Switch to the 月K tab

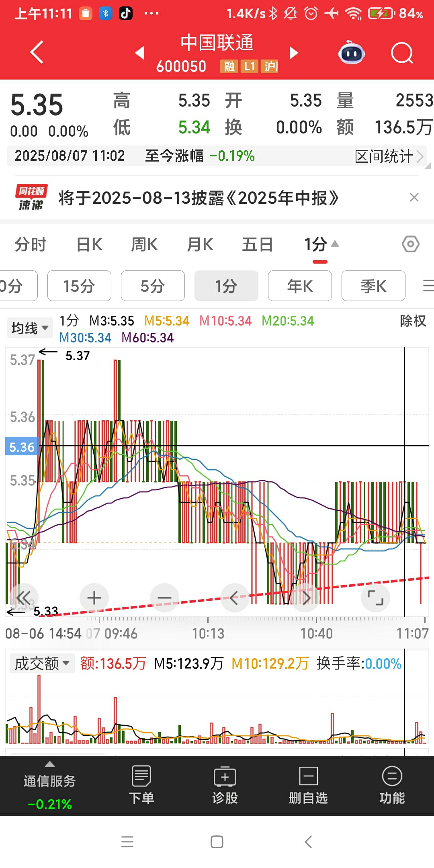click(x=200, y=244)
